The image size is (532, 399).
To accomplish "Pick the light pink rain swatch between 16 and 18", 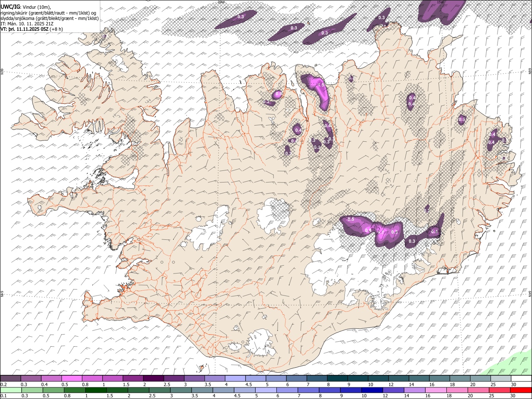I will click(x=436, y=390).
